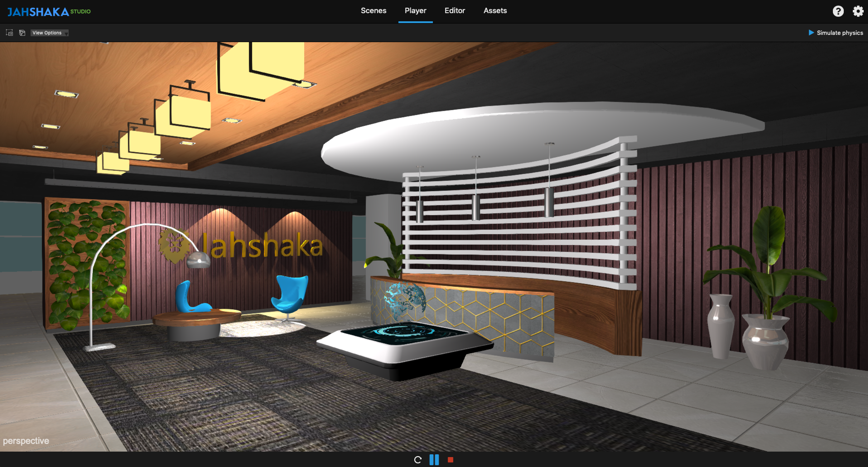Click Simulate physics button

tap(836, 33)
